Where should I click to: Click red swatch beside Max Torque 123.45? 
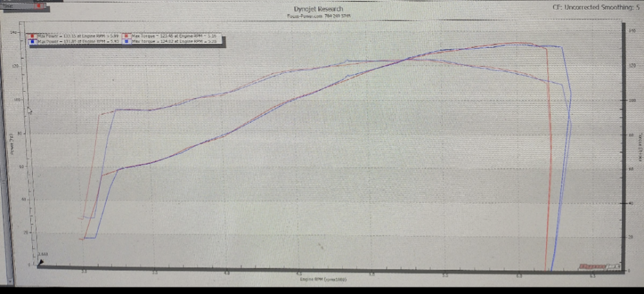(128, 35)
